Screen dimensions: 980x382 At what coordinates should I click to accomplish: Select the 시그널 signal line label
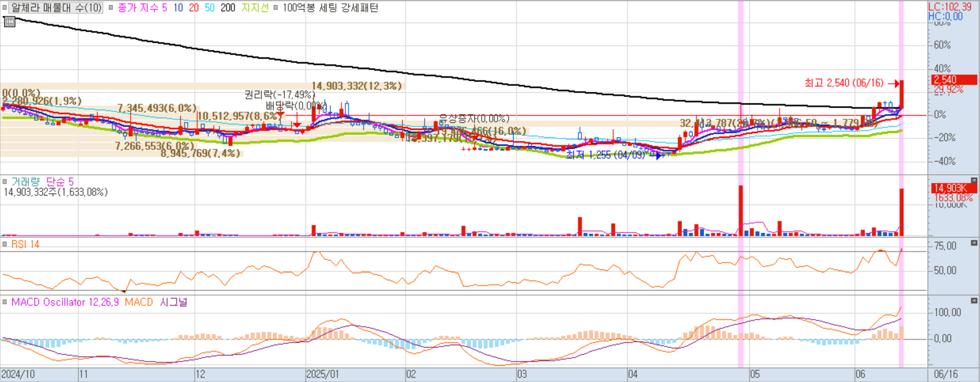point(173,302)
